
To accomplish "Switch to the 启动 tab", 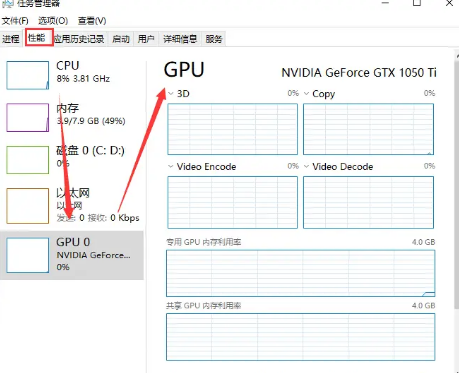I will [x=121, y=39].
